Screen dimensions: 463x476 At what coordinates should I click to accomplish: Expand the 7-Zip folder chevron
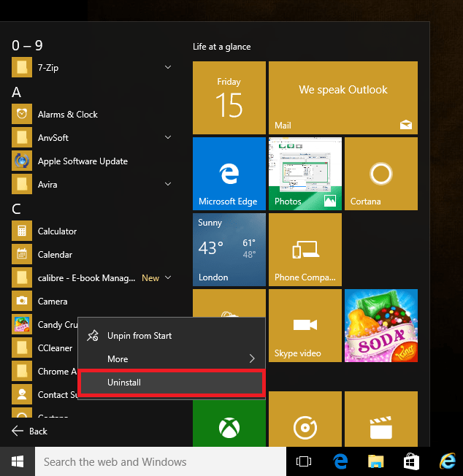168,67
